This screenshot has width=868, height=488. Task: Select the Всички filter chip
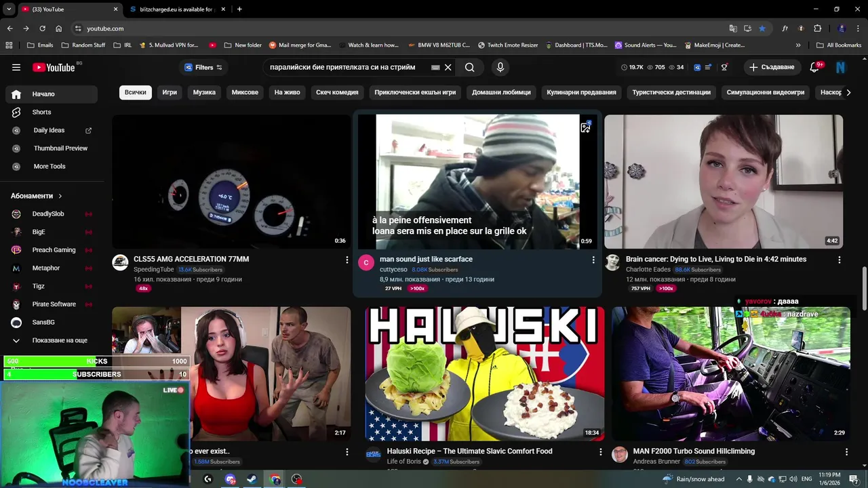tap(135, 92)
